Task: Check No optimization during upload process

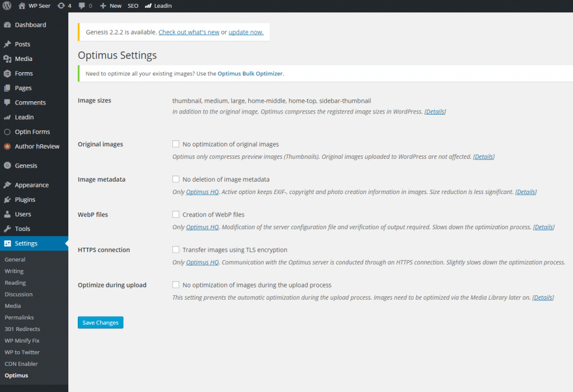Action: [x=176, y=285]
